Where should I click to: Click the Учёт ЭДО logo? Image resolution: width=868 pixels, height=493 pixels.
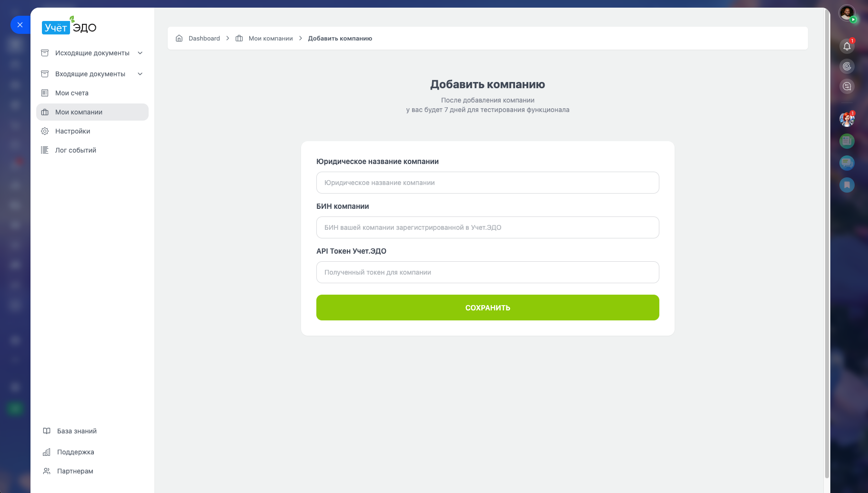(x=69, y=26)
